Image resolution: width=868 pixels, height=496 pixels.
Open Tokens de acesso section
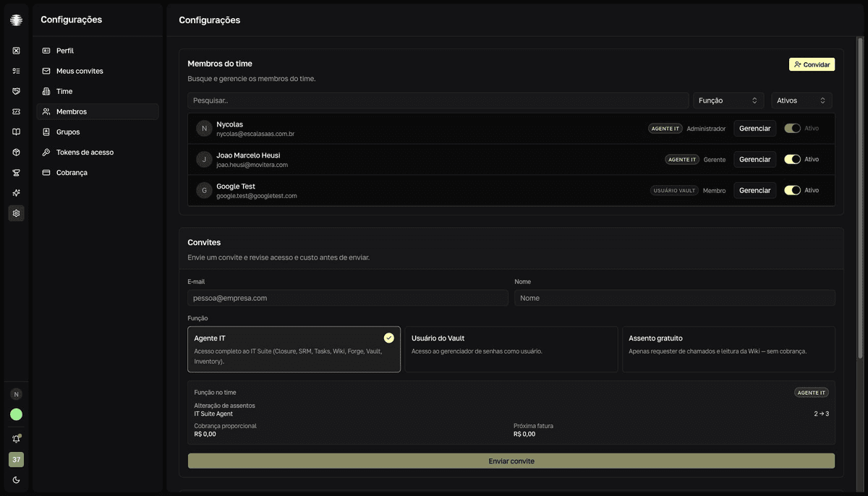[98, 152]
